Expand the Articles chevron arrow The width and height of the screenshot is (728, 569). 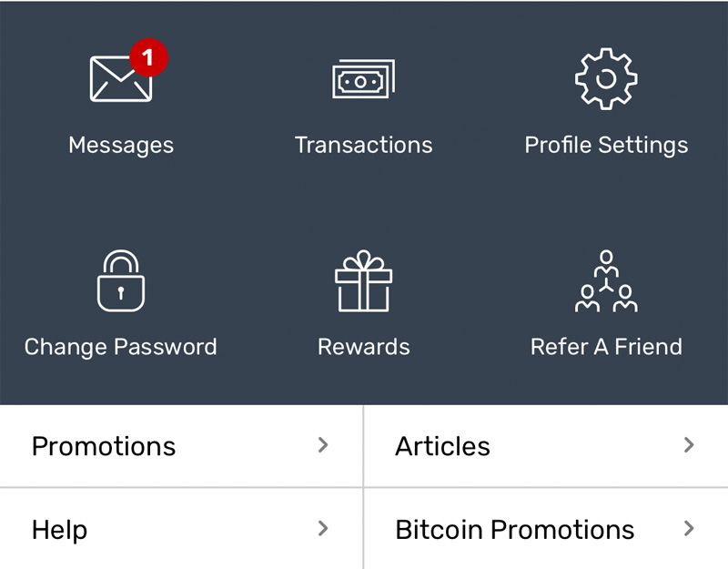[689, 445]
